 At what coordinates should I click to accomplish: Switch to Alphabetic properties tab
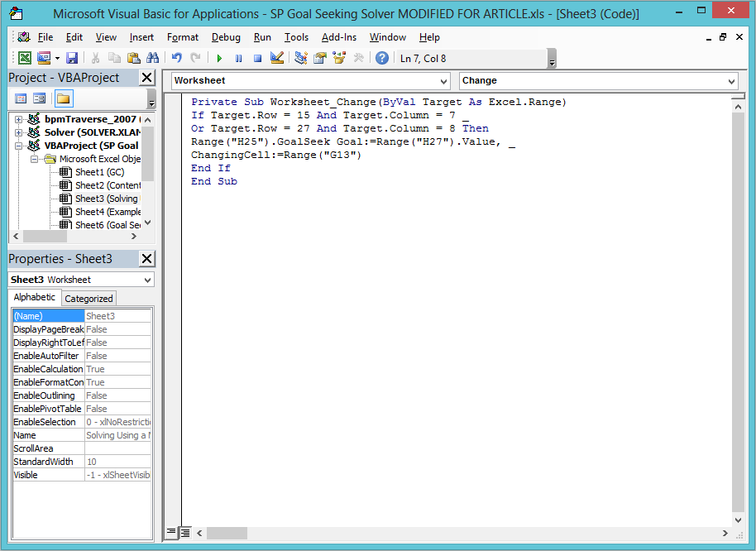34,298
